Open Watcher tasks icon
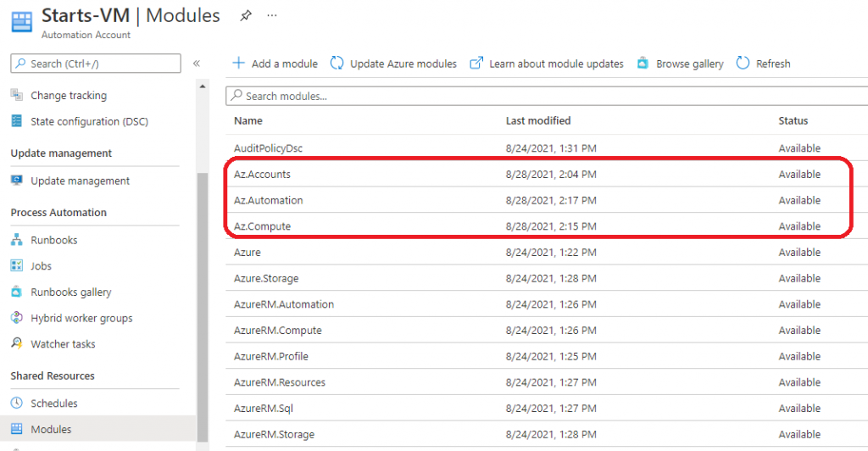868x451 pixels. pyautogui.click(x=17, y=344)
